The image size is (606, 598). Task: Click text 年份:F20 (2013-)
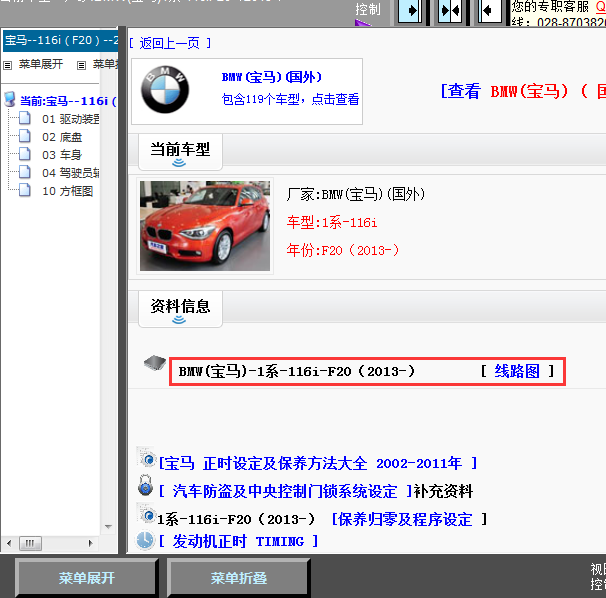pyautogui.click(x=343, y=250)
